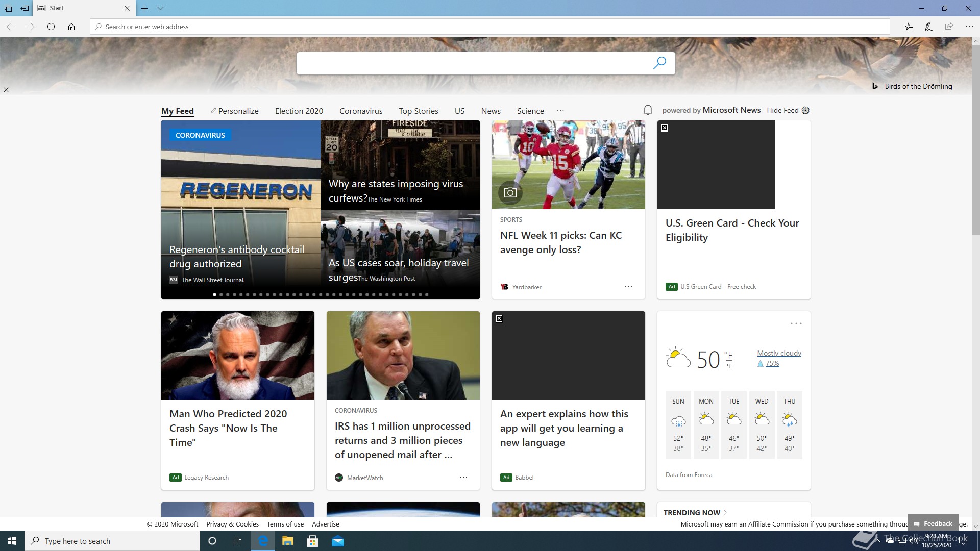Open holiday travel surges story
The height and width of the screenshot is (551, 980).
click(399, 270)
